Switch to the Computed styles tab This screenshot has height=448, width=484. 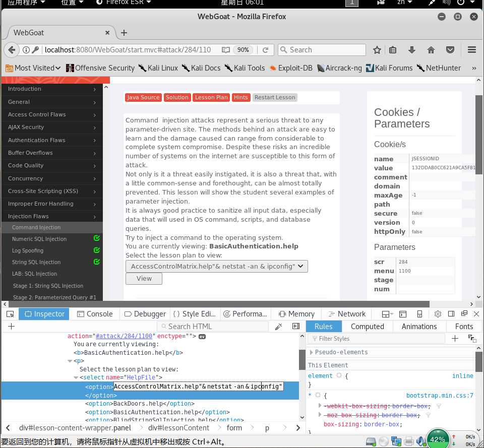pyautogui.click(x=368, y=327)
